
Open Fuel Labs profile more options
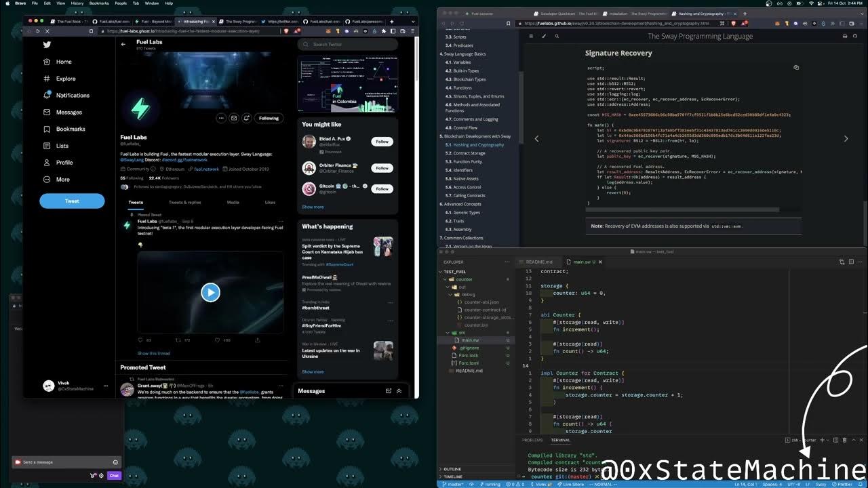point(221,118)
